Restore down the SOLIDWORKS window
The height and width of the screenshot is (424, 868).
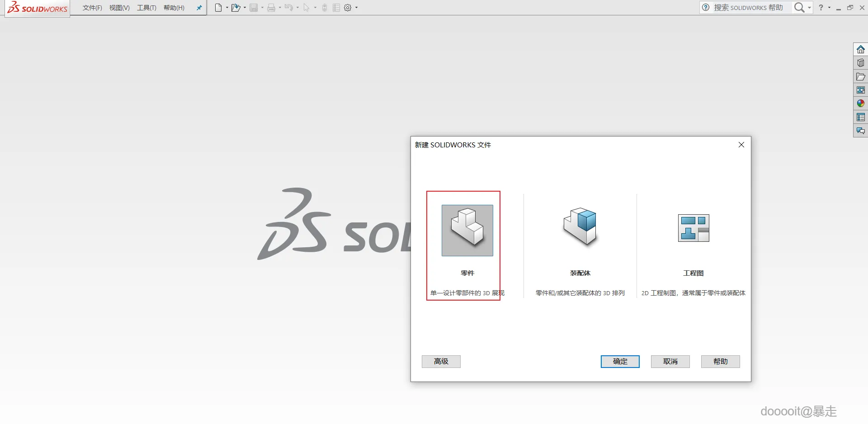coord(850,8)
